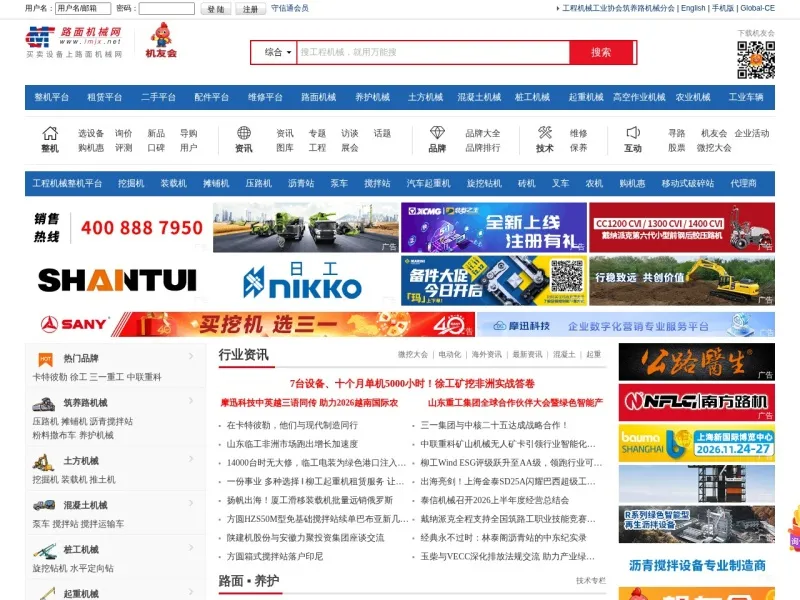The height and width of the screenshot is (600, 800).
Task: Open article 三一集团与中核二十五达成战略合作
Action: coord(494,426)
